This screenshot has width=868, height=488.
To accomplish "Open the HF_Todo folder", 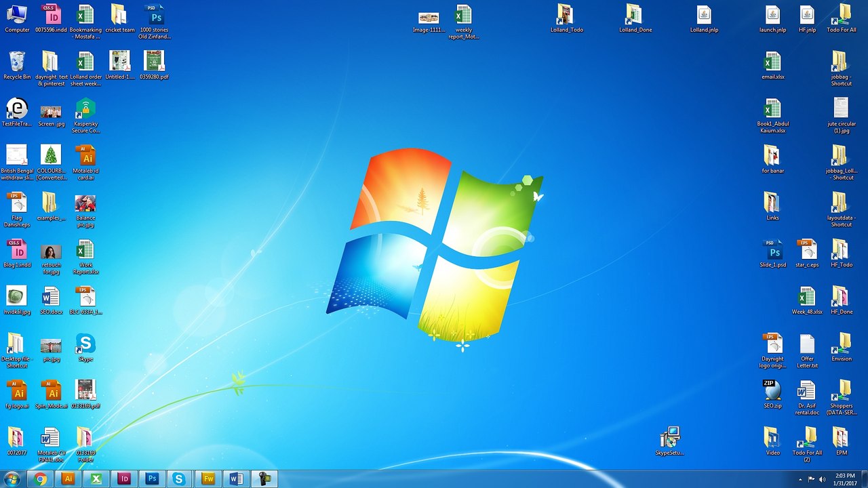I will pyautogui.click(x=841, y=253).
